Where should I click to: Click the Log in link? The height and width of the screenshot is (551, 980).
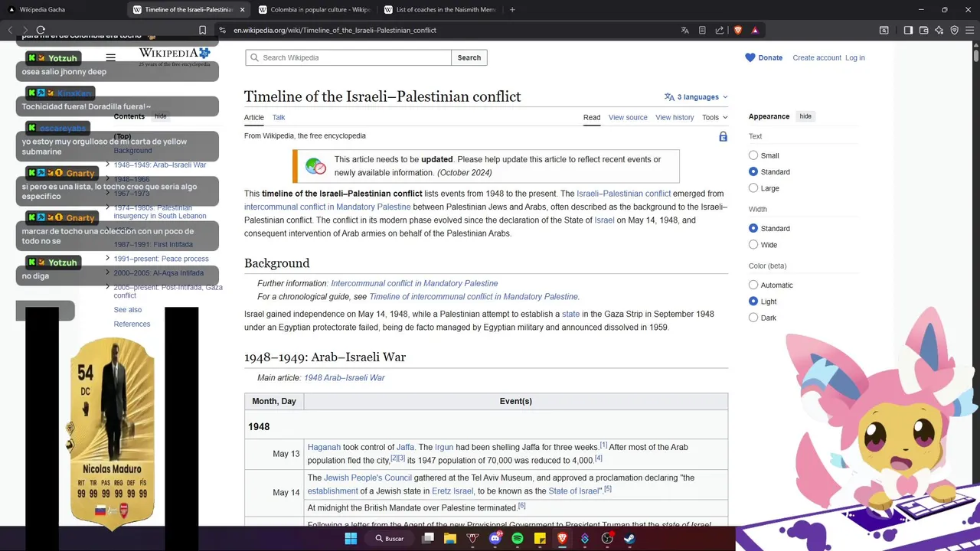click(x=855, y=57)
